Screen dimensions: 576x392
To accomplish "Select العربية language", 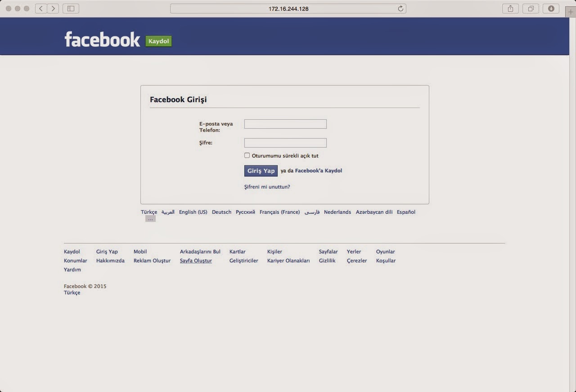I will 168,212.
